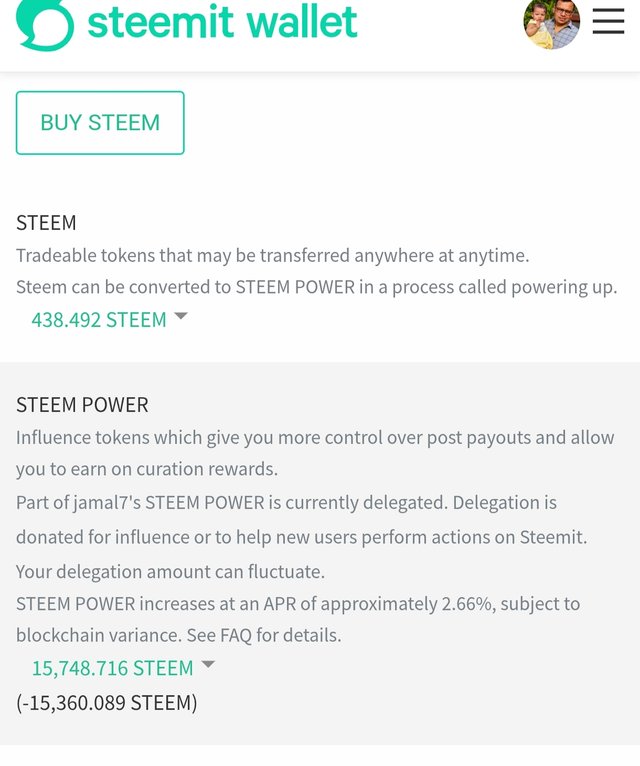Click the user profile avatar photo

tap(551, 23)
